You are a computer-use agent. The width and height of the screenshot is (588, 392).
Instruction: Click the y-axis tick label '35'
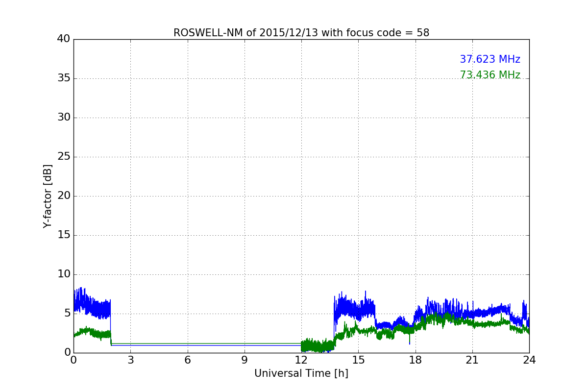click(64, 78)
